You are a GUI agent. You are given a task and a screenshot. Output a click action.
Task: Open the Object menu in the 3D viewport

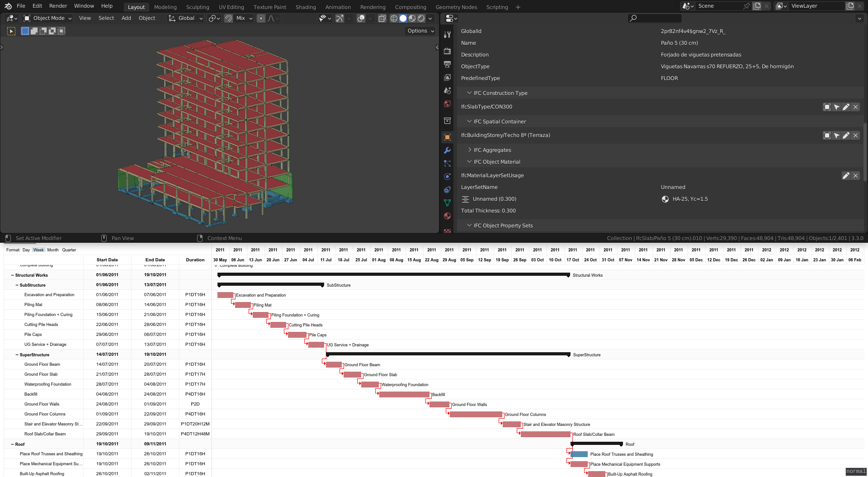147,18
